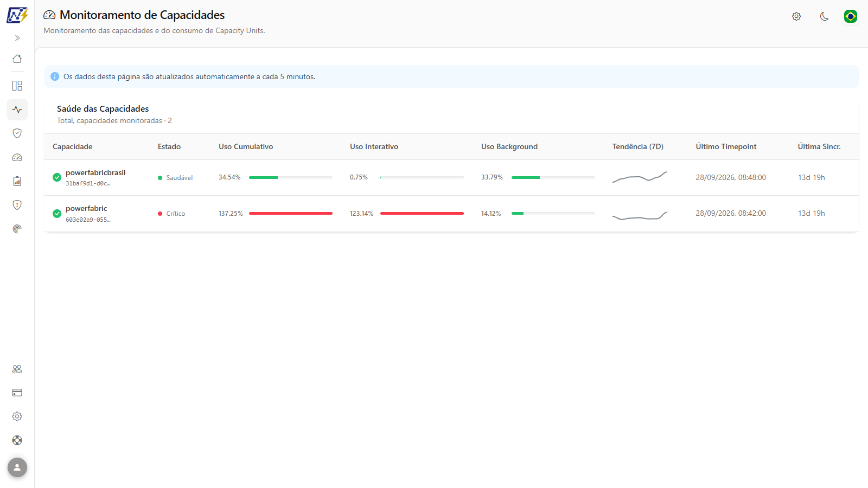Open the users group icon in the sidebar
Screen dimensions: 868x488
(x=17, y=369)
